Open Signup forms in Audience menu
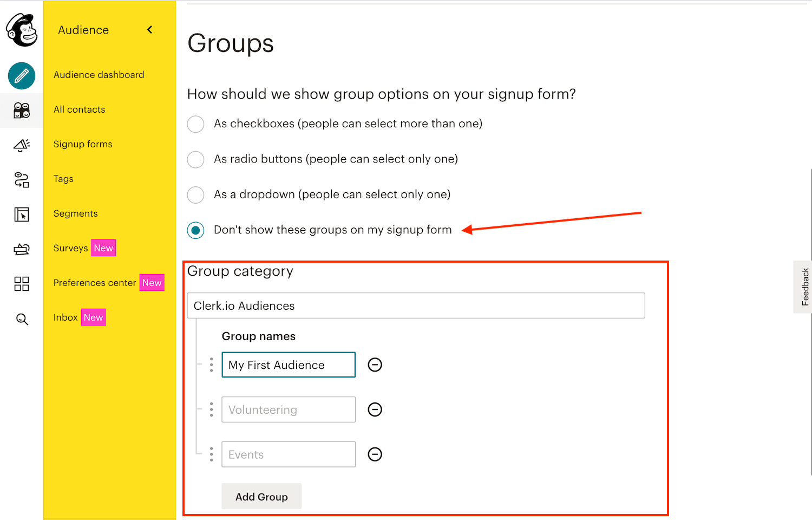 coord(83,144)
